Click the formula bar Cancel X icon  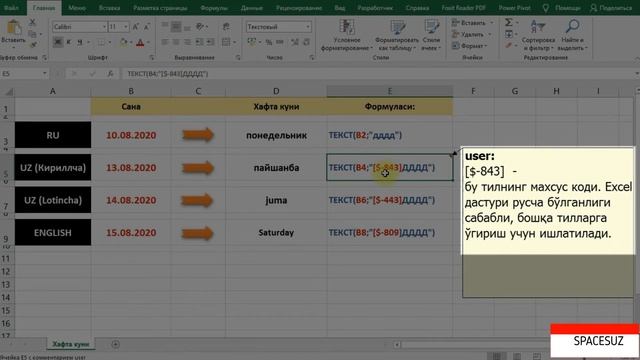74,73
